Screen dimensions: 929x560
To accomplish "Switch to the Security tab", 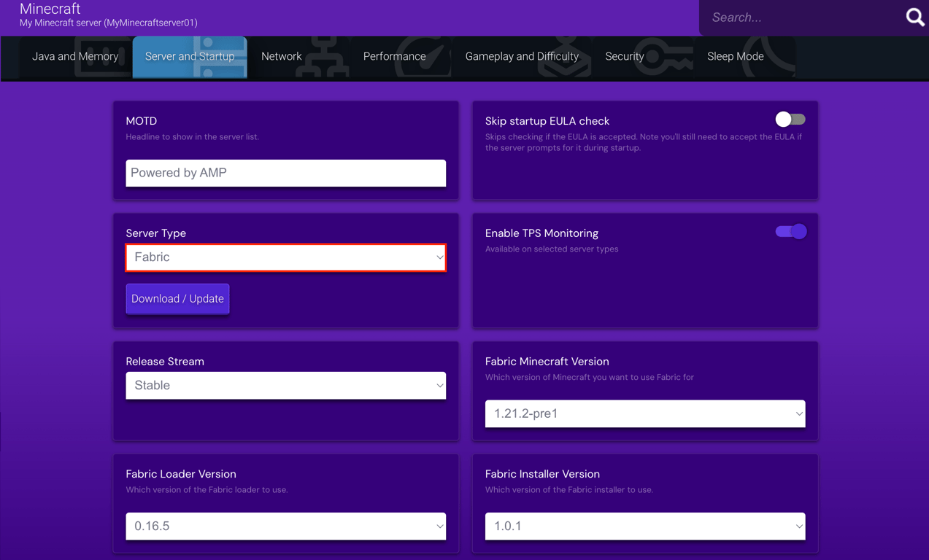I will point(625,56).
